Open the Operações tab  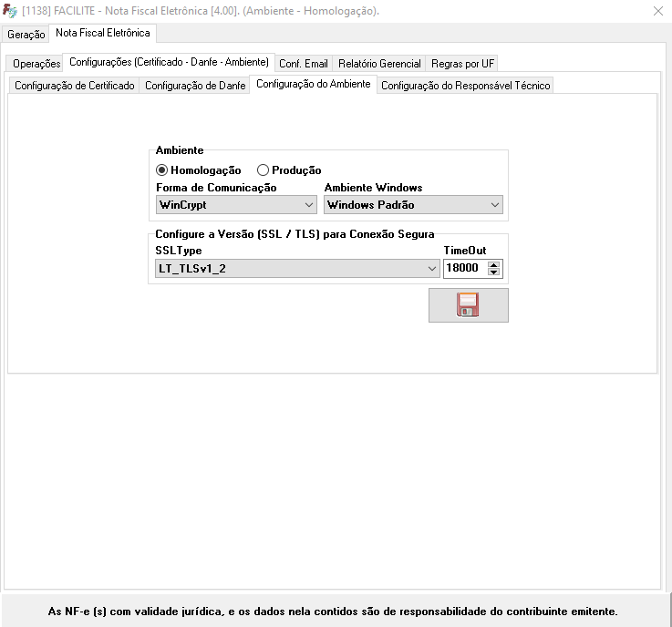(36, 64)
